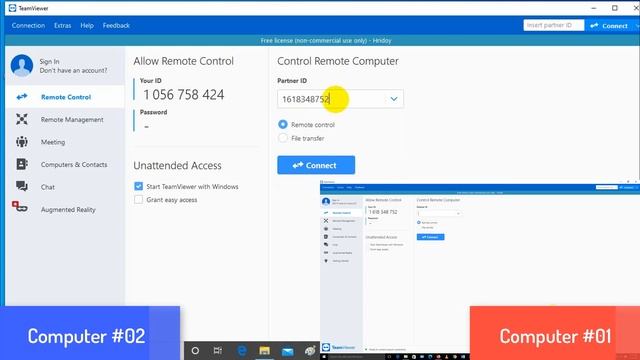Select the File transfer radio option
The image size is (640, 360).
pos(282,138)
